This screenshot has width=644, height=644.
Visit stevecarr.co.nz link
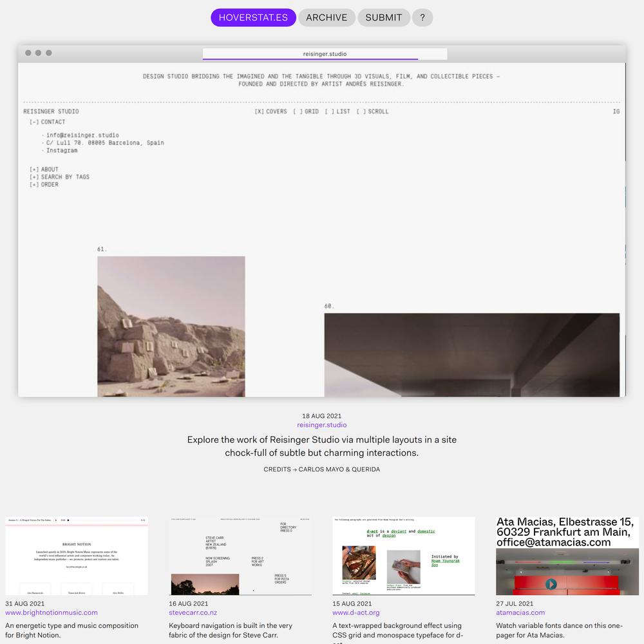[193, 613]
